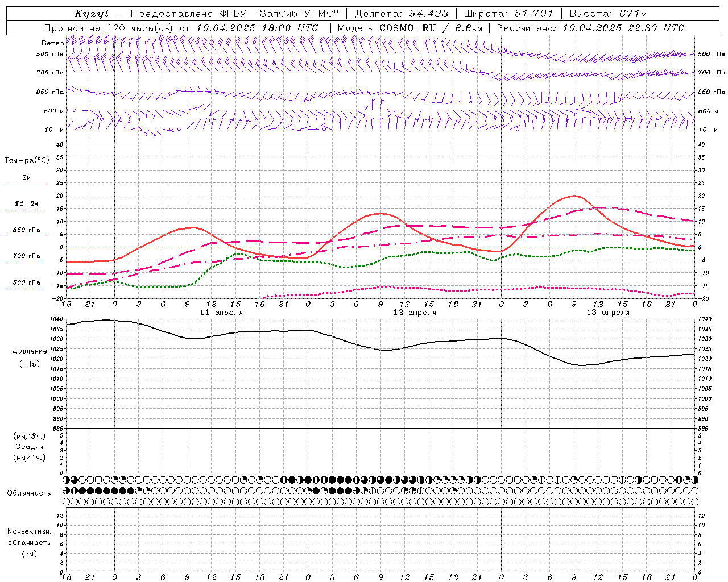Click the Осадки label
The height and width of the screenshot is (582, 728).
(30, 447)
